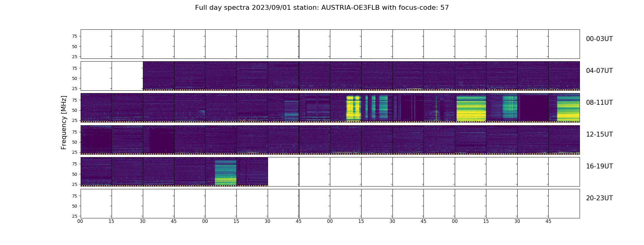The image size is (644, 245).
Task: Select the "08-11UT" row label
Action: click(599, 103)
